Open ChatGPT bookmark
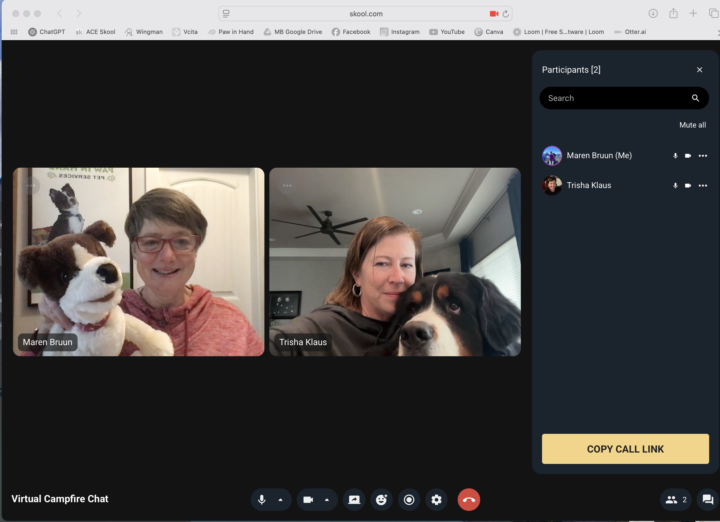 coord(46,32)
